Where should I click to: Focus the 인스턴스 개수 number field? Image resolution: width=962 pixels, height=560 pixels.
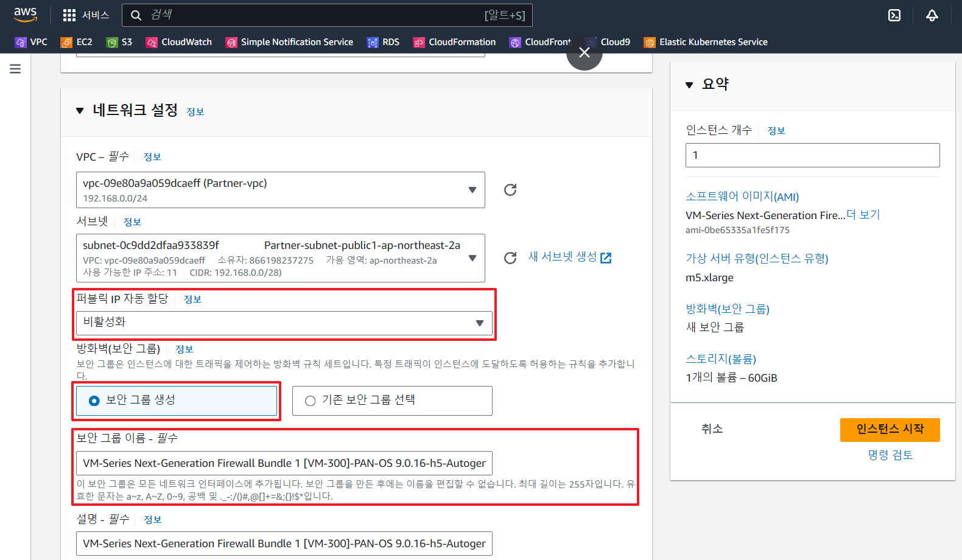(x=813, y=155)
